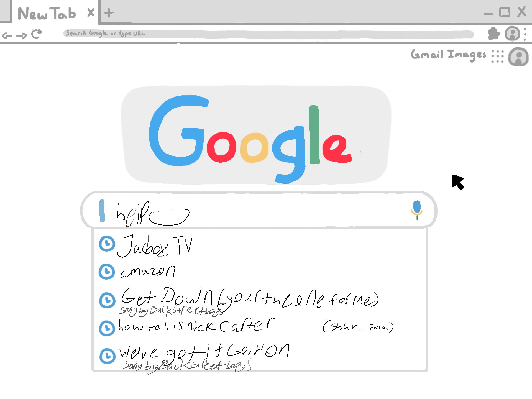Start voice search with microphone icon
This screenshot has width=532, height=399.
pyautogui.click(x=417, y=210)
